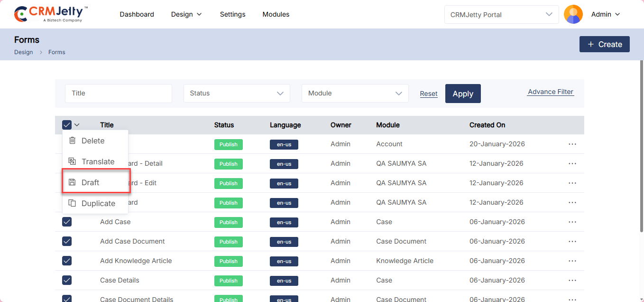Click the Translate language icon
The width and height of the screenshot is (644, 302).
pyautogui.click(x=72, y=161)
